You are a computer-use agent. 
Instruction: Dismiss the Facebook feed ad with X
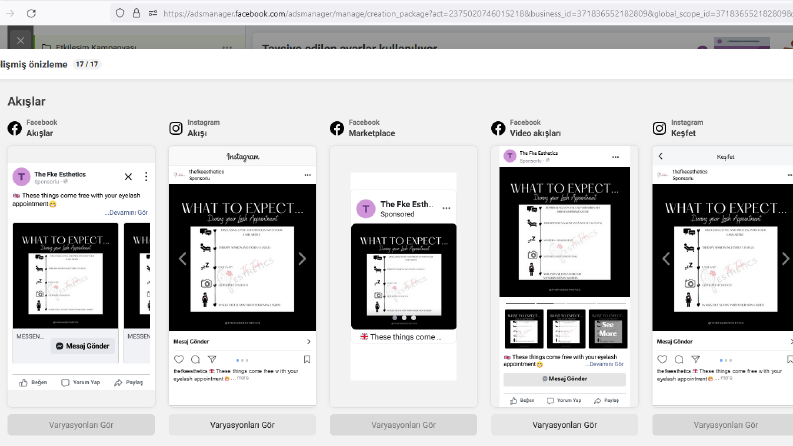[128, 176]
